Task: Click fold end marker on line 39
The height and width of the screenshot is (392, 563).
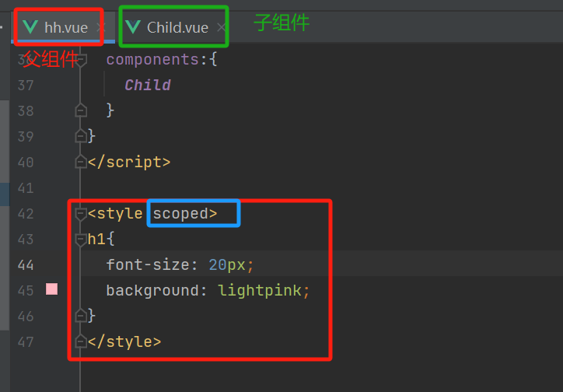Action: (81, 136)
